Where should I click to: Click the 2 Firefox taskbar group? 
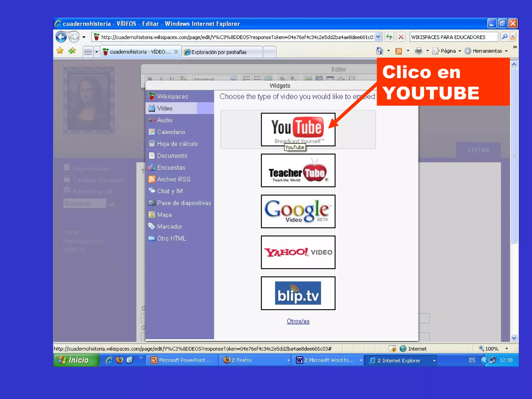[x=255, y=360]
